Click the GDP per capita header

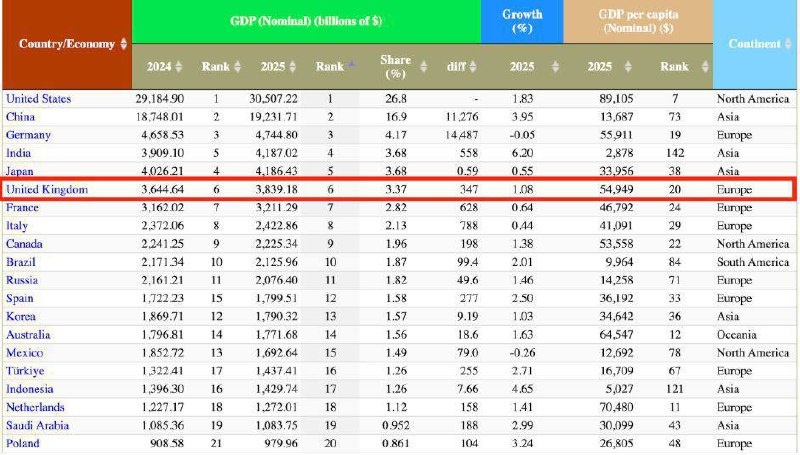click(x=638, y=21)
